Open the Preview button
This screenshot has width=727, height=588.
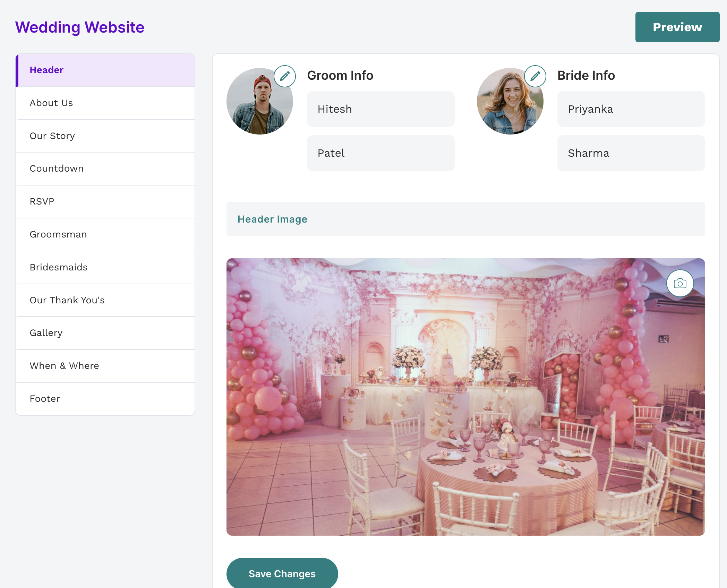coord(677,27)
